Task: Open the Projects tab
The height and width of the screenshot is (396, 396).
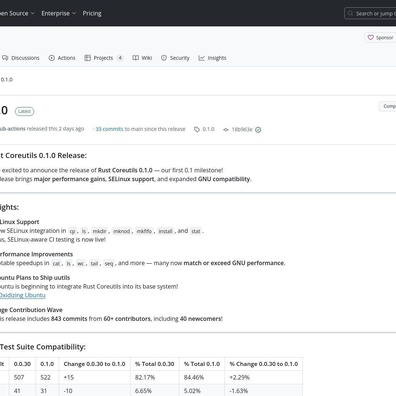Action: point(104,58)
